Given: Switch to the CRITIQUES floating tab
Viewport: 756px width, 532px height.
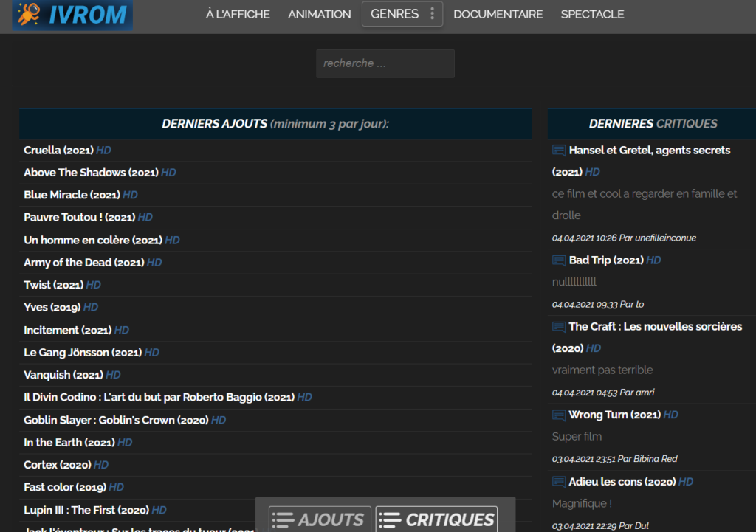Looking at the screenshot, I should pyautogui.click(x=436, y=519).
